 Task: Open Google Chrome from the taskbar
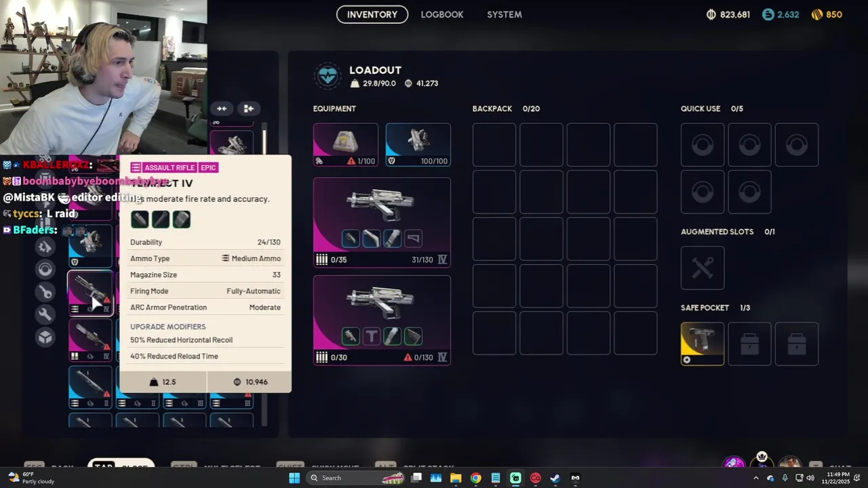pos(476,478)
